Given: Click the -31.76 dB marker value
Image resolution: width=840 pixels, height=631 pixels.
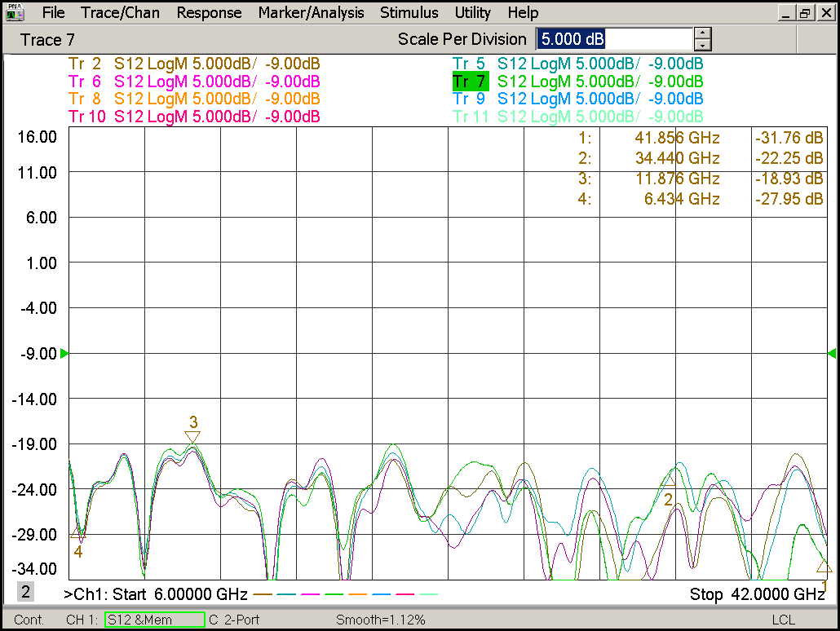Looking at the screenshot, I should point(789,139).
